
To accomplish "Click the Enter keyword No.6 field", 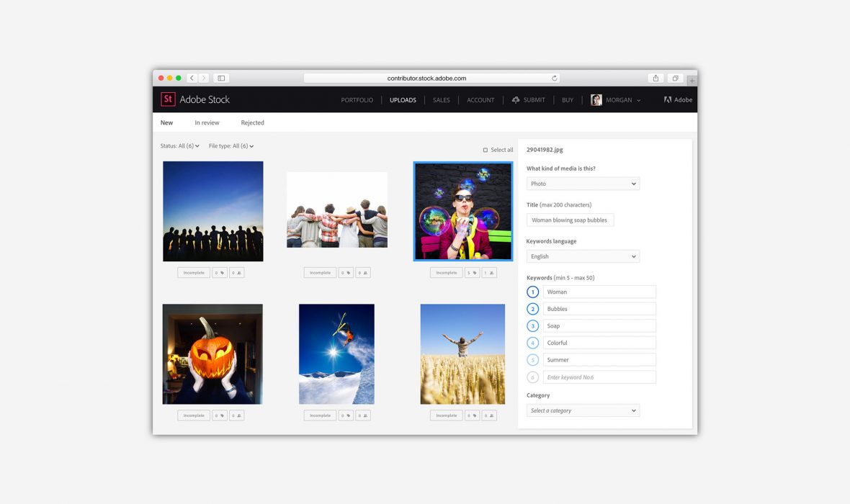I will click(599, 377).
